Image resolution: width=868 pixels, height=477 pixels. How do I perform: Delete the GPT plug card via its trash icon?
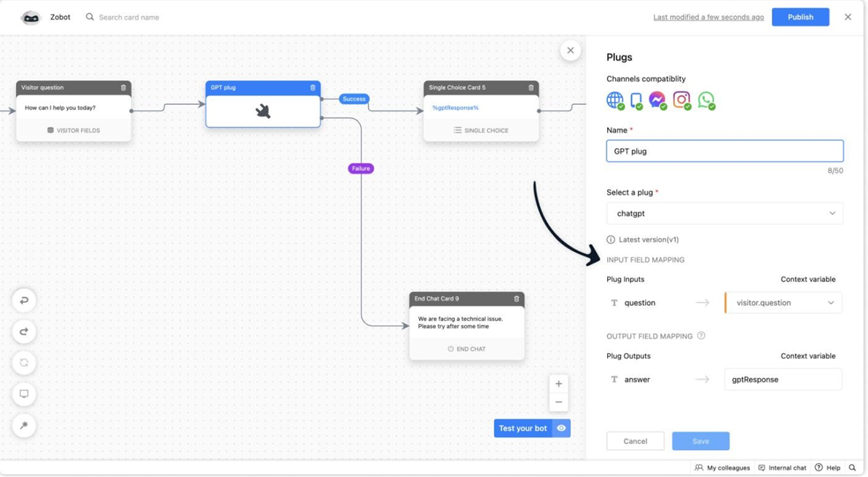(313, 87)
